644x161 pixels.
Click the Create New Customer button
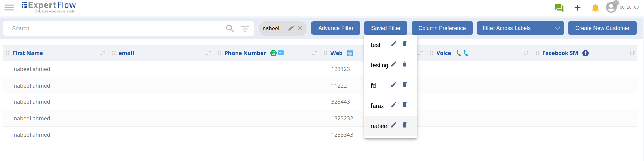coord(602,28)
